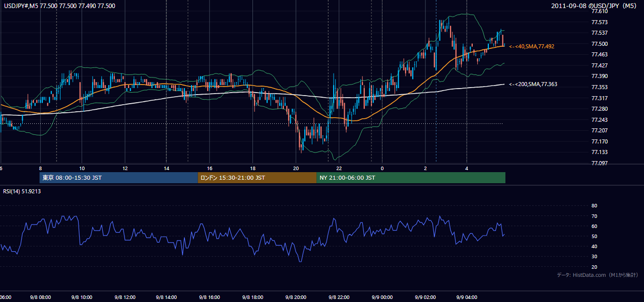Viewport: 644px width, 302px height.
Task: Click the 40 SMA 77.492 label
Action: 532,46
